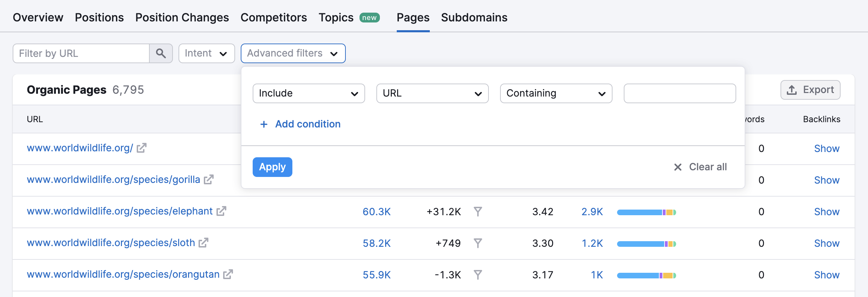Open external link icon for elephant page
868x297 pixels.
(221, 211)
